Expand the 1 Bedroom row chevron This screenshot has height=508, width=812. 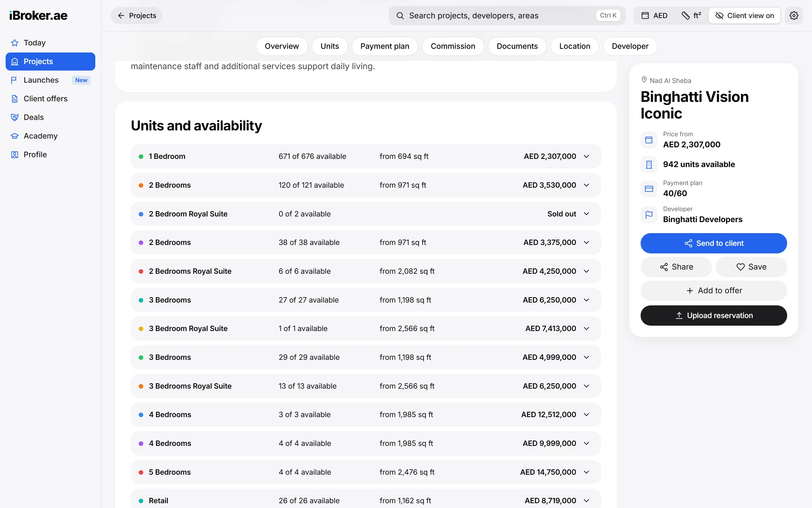(x=586, y=156)
